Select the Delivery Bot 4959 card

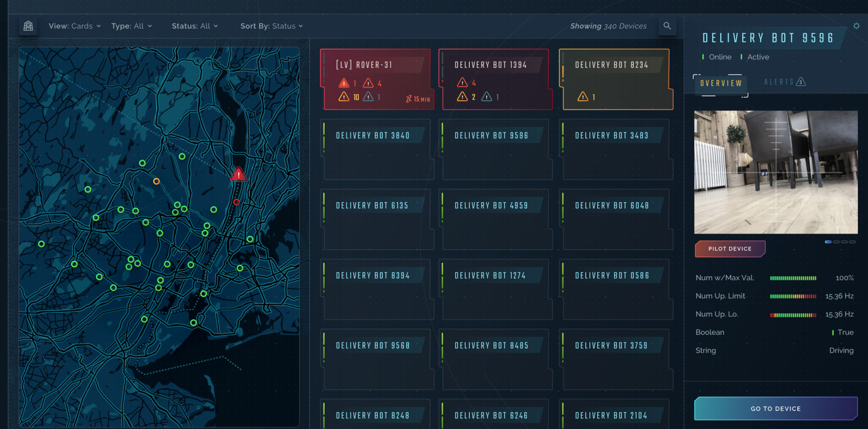(495, 220)
